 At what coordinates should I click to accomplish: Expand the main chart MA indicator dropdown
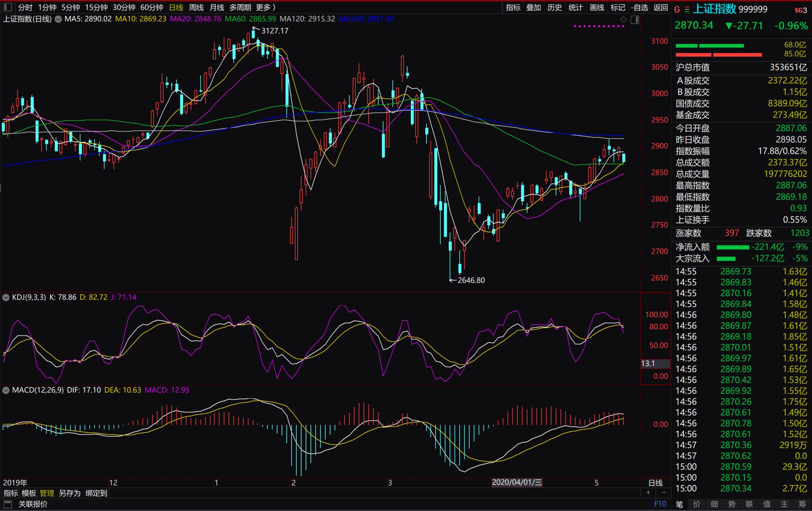pos(58,19)
